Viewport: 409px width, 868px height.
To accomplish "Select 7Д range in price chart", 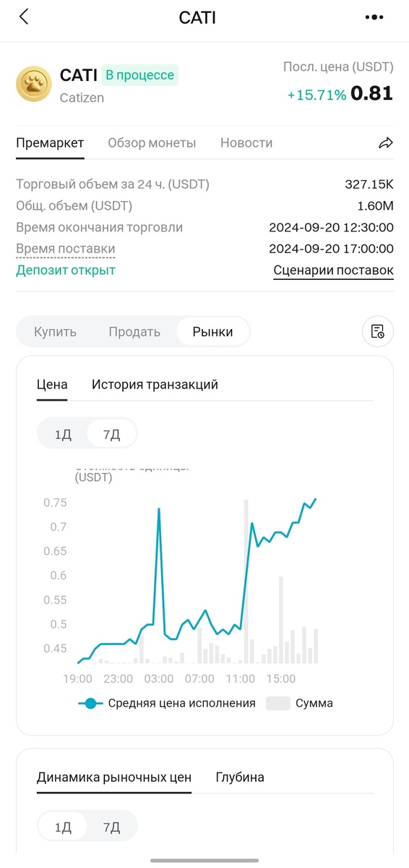I will 111,435.
